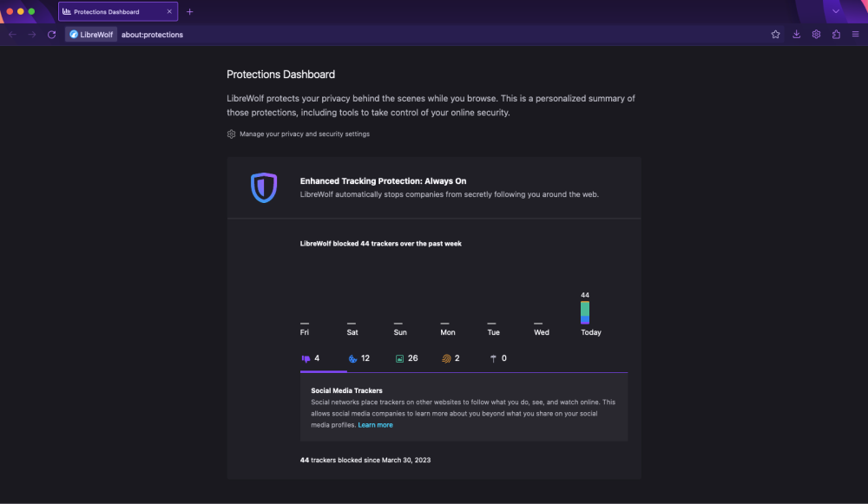This screenshot has height=504, width=868.
Task: Select the Protections Dashboard tab
Action: click(x=118, y=11)
